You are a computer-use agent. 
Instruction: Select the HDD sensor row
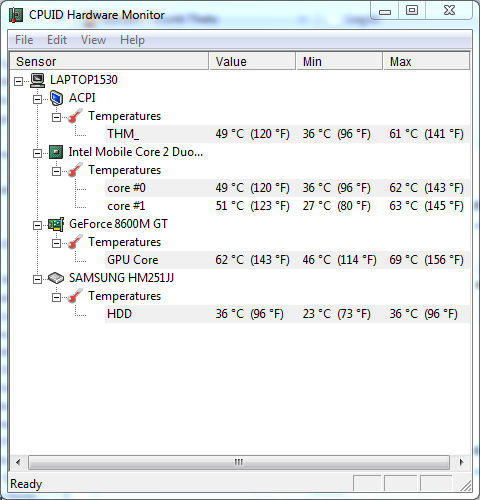[287, 314]
